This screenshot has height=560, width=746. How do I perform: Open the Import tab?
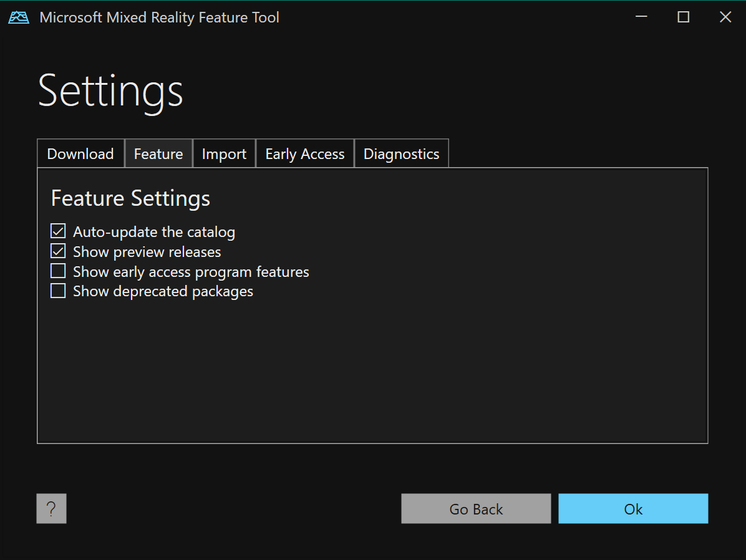click(224, 154)
